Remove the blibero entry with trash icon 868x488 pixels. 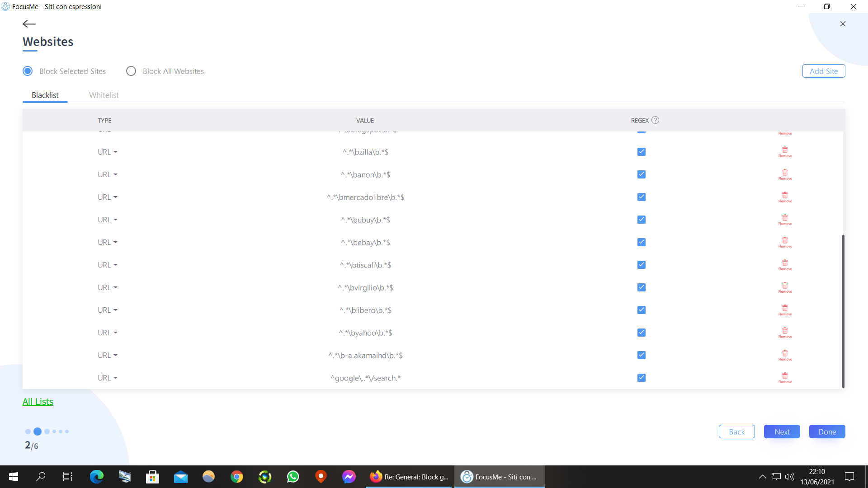point(785,310)
